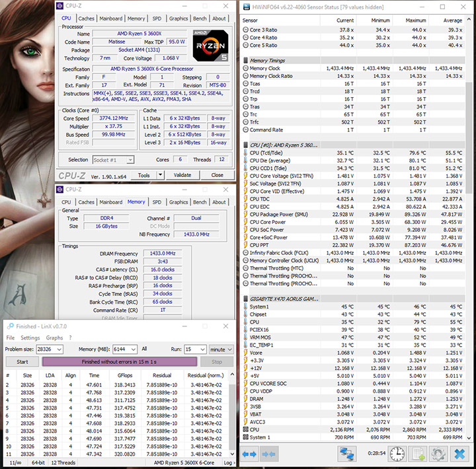476x469 pixels.
Task: Expand the Tools dropdown arrow in CPU-Z
Action: [x=160, y=175]
